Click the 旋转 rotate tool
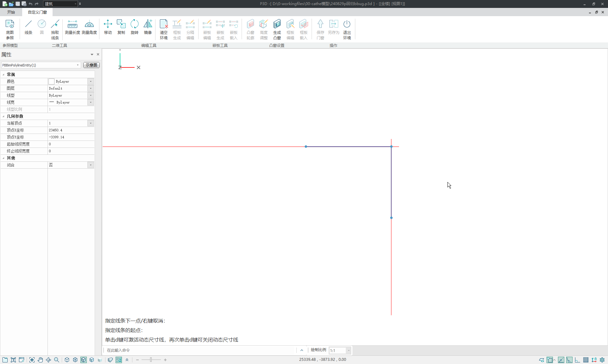Screen dimensions: 608x364 click(x=135, y=27)
